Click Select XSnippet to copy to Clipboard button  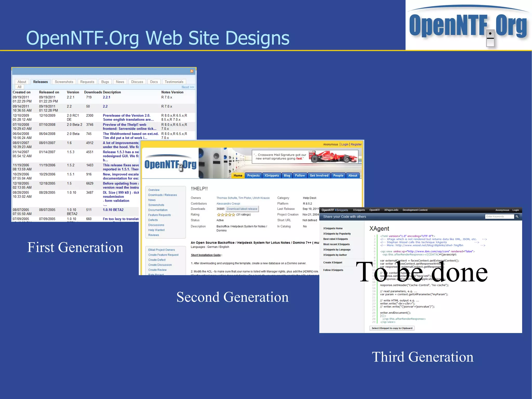pos(392,328)
